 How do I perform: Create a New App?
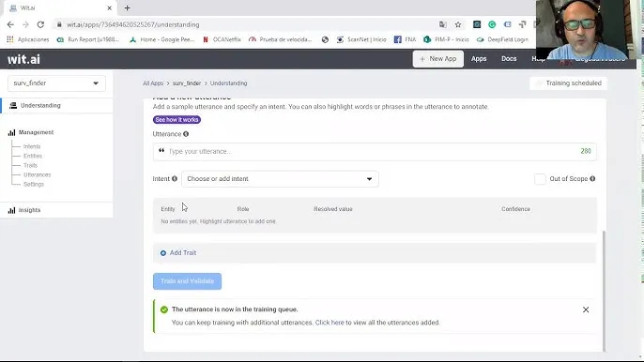[x=437, y=59]
